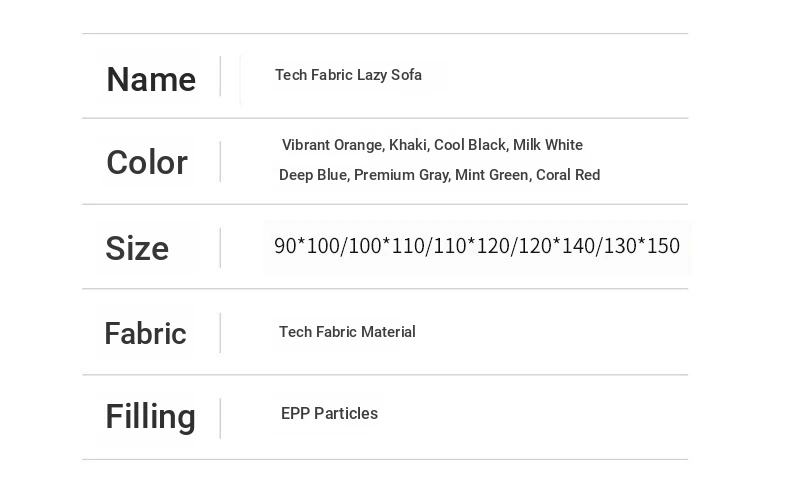Select the "EPP Particles" text
The width and height of the screenshot is (790, 504).
[329, 414]
